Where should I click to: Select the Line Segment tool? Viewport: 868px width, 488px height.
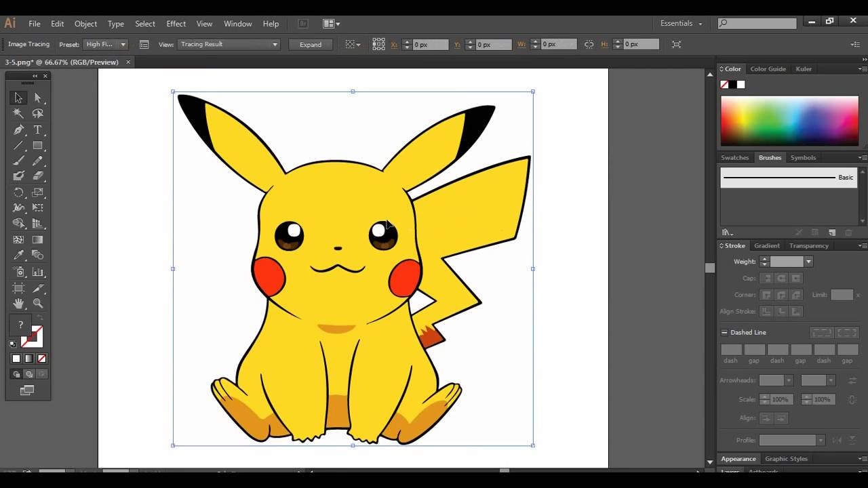pyautogui.click(x=18, y=145)
